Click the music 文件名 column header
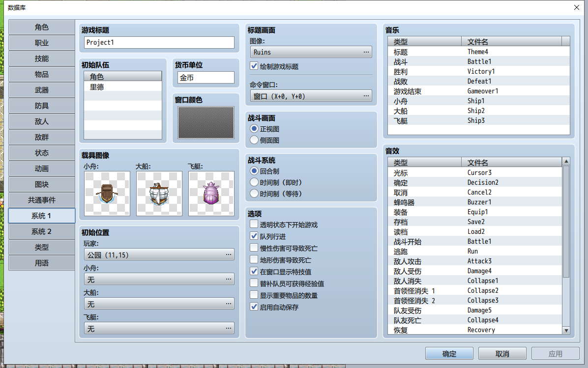Screen dimensions: 588x368 (x=511, y=41)
